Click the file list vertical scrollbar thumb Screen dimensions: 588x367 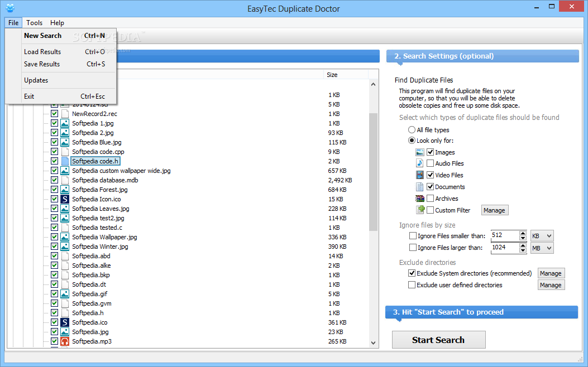pos(373,172)
